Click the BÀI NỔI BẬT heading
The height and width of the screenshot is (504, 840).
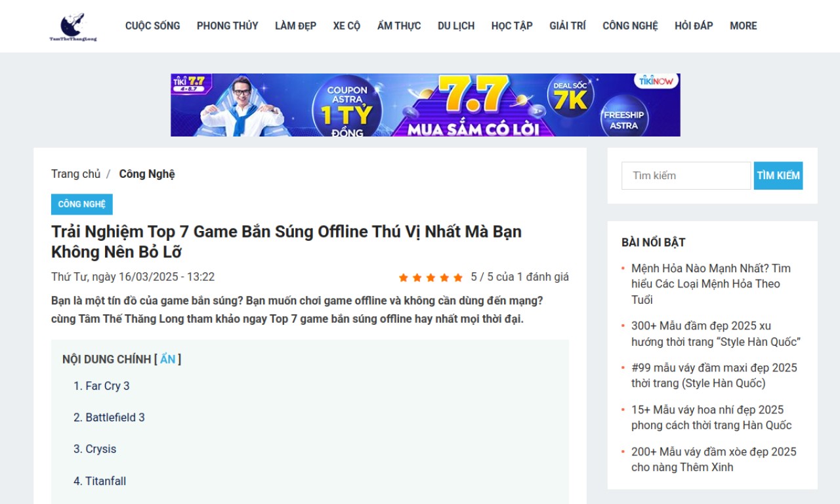pyautogui.click(x=654, y=242)
